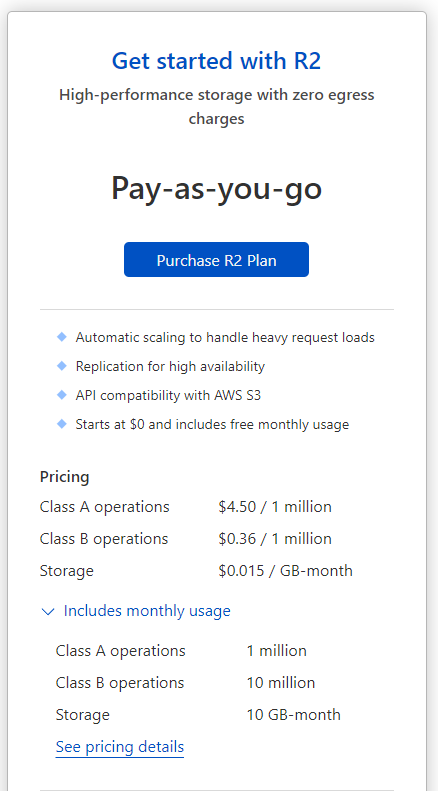Image resolution: width=438 pixels, height=791 pixels.
Task: Click the 10 million Class B included value
Action: 281,683
